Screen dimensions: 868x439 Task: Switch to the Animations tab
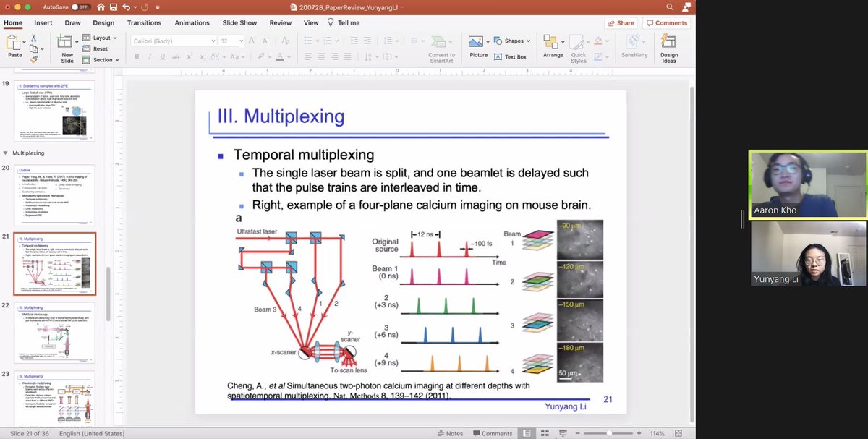point(192,22)
